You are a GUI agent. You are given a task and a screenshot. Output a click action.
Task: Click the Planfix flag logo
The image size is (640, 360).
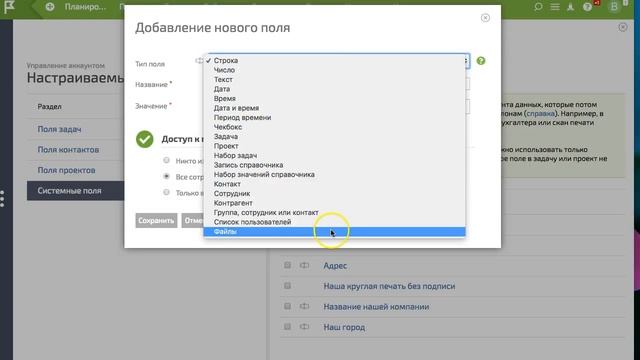pos(9,7)
